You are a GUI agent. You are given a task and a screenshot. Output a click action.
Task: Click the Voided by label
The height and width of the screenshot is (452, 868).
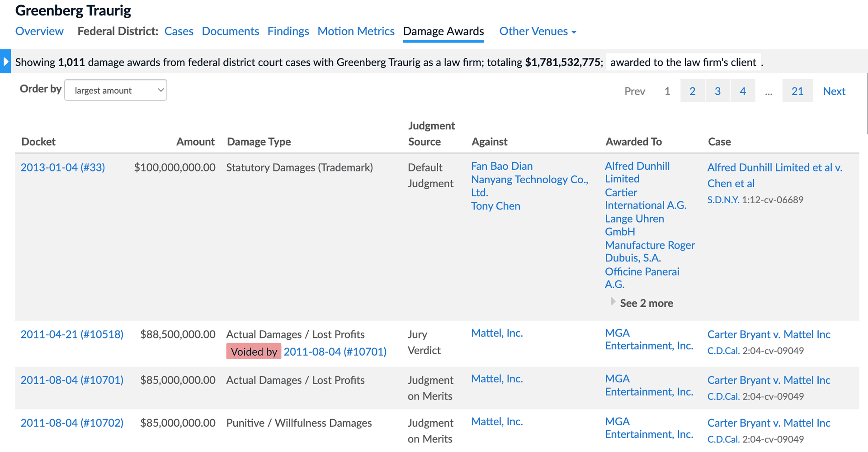254,352
